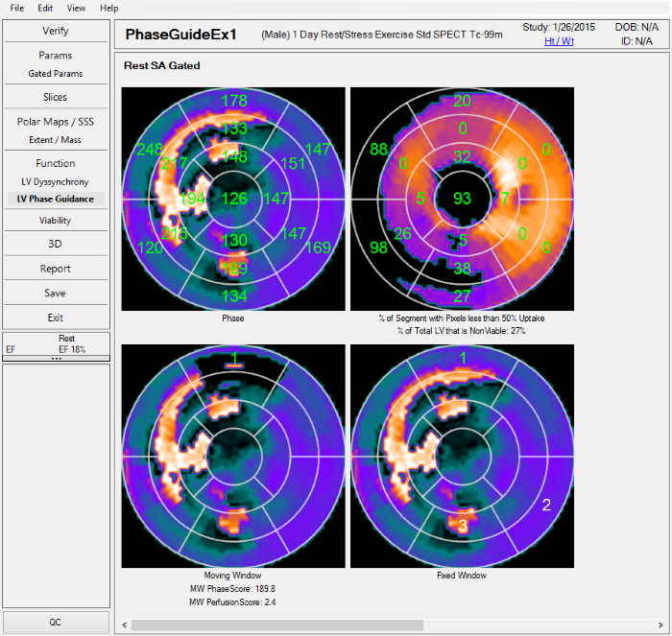
Task: Click the horizontal scrollbar right arrow
Action: pos(660,625)
